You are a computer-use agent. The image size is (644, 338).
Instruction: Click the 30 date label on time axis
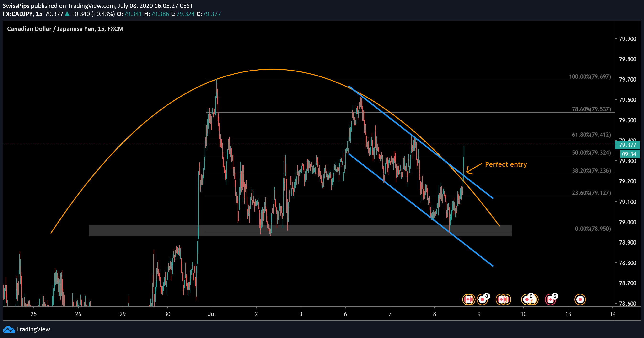[x=167, y=314]
